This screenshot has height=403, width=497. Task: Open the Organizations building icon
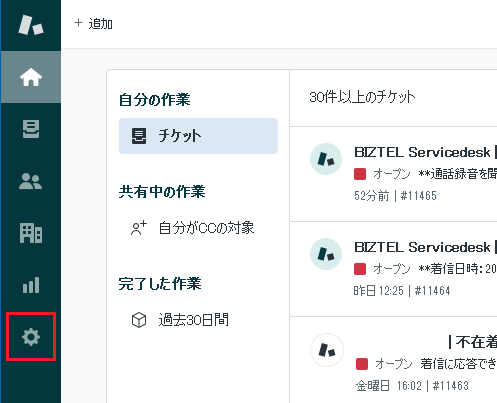pos(31,233)
